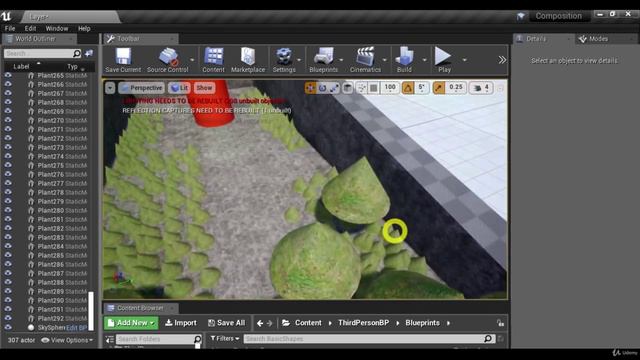Select Content Browser tab
Image resolution: width=640 pixels, height=360 pixels.
140,308
